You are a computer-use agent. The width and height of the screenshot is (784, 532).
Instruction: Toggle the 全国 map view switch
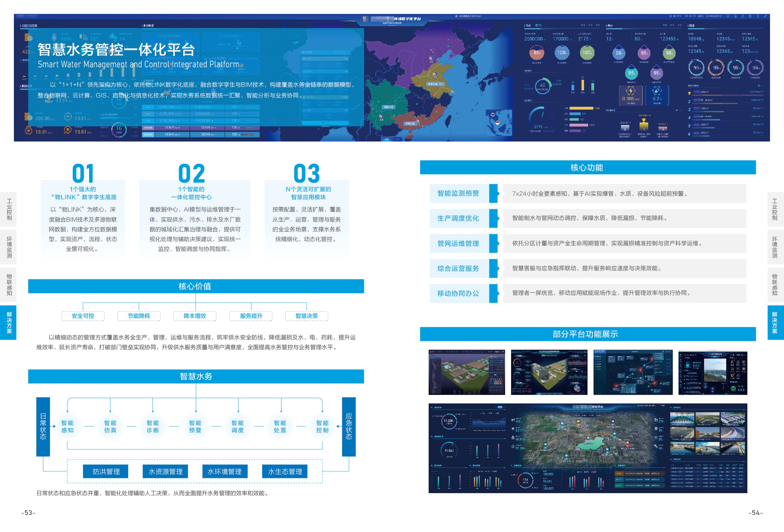pos(387,139)
